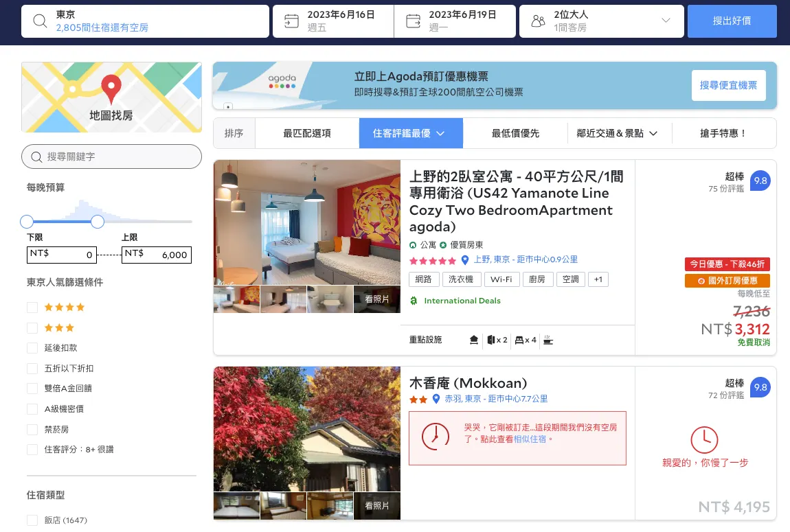Click the five-star rating of 上野 apartment
This screenshot has width=790, height=532.
click(433, 261)
